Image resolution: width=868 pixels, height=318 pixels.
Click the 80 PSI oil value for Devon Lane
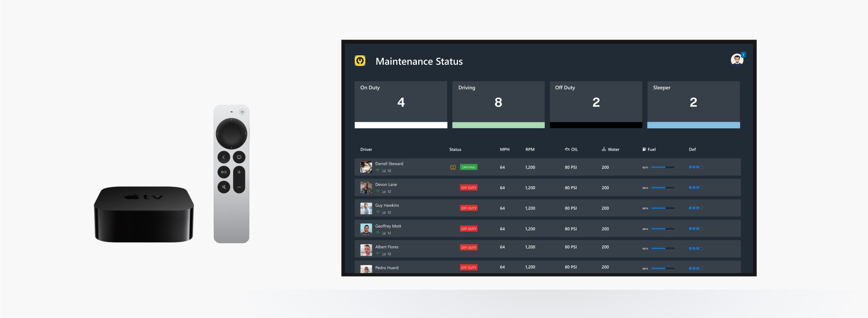click(x=571, y=188)
